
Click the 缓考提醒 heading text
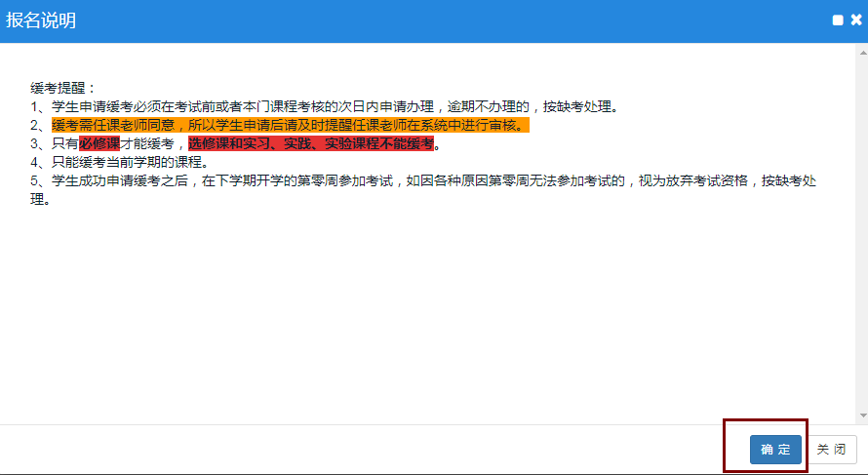(63, 88)
